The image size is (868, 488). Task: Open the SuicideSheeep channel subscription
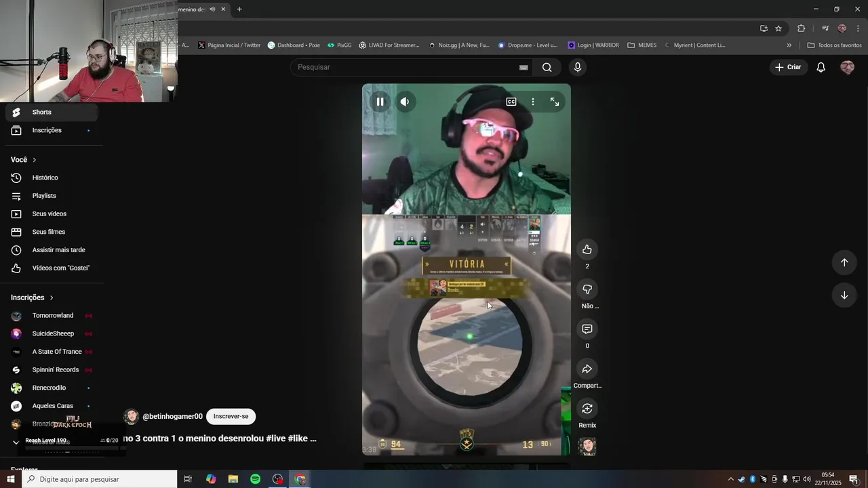(x=53, y=333)
